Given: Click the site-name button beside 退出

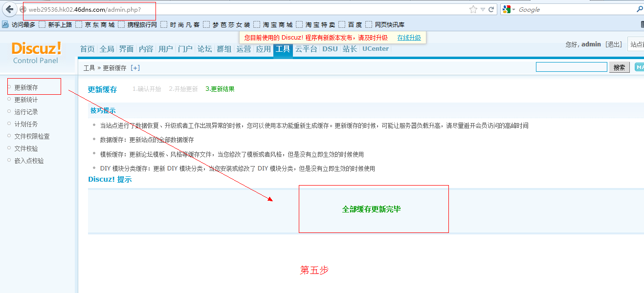Looking at the screenshot, I should pos(636,44).
